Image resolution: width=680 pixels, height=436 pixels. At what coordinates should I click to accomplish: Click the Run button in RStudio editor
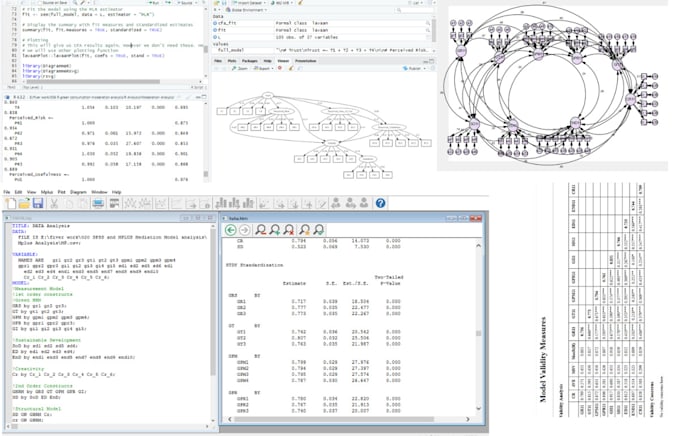tap(153, 3)
